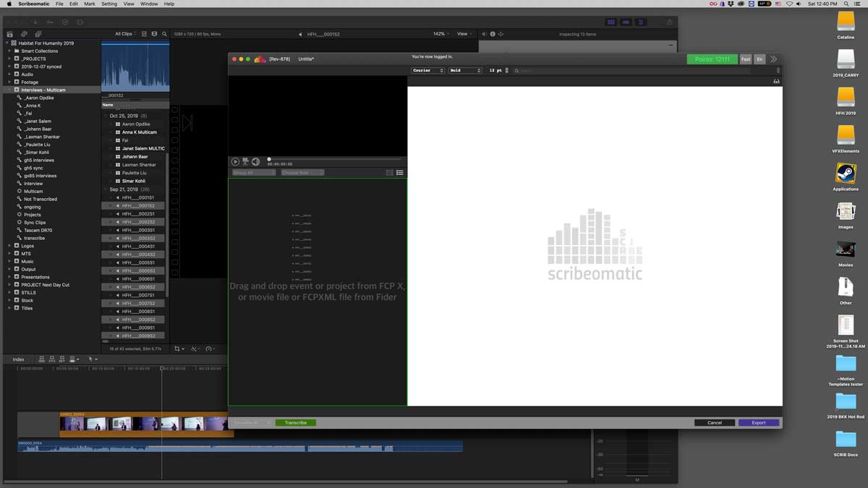868x488 pixels.
Task: Click overwrite clip icon in the timeline toolbar
Action: 72,359
